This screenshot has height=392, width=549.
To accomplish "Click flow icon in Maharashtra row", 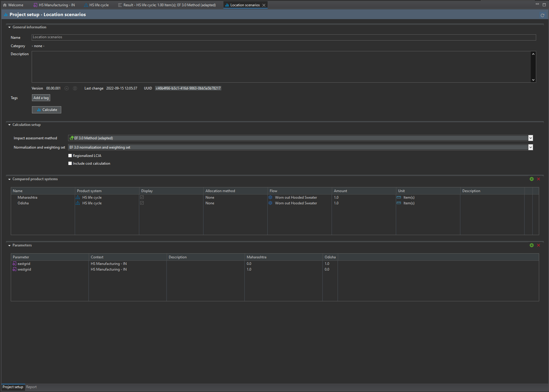I will [x=271, y=197].
